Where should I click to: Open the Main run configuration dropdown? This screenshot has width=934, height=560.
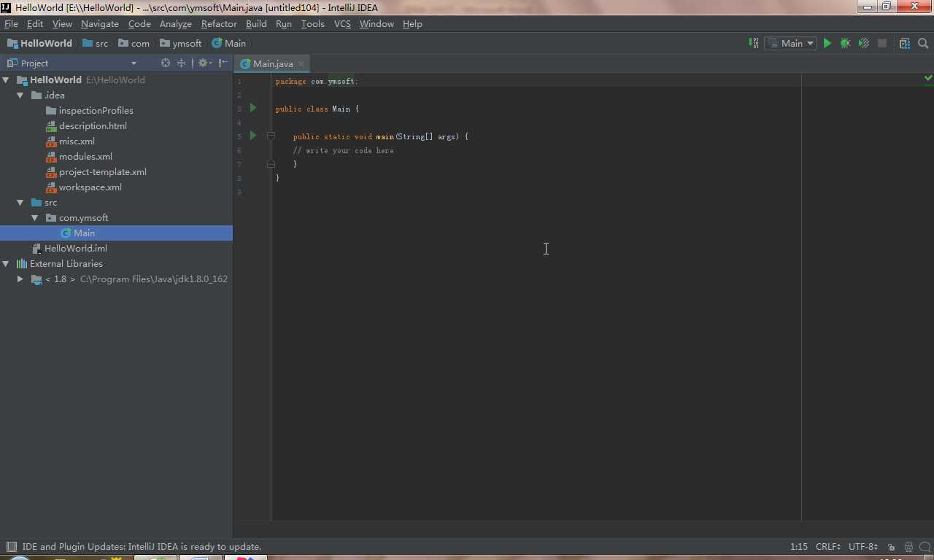tap(791, 43)
